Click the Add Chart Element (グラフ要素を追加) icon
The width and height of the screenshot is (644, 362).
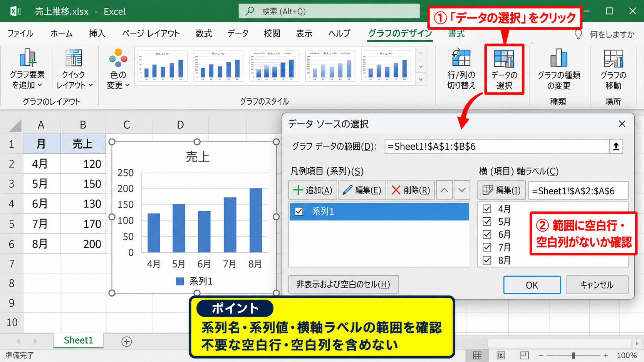tap(27, 58)
